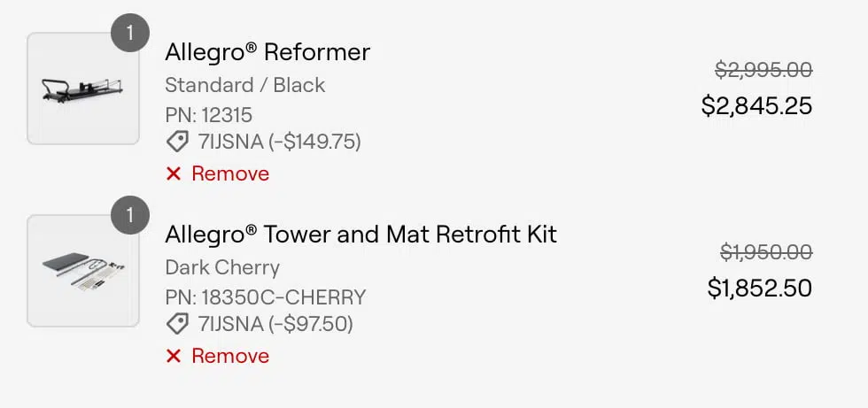Click the Allegro Reformer product thumbnail
The width and height of the screenshot is (868, 408).
point(83,89)
